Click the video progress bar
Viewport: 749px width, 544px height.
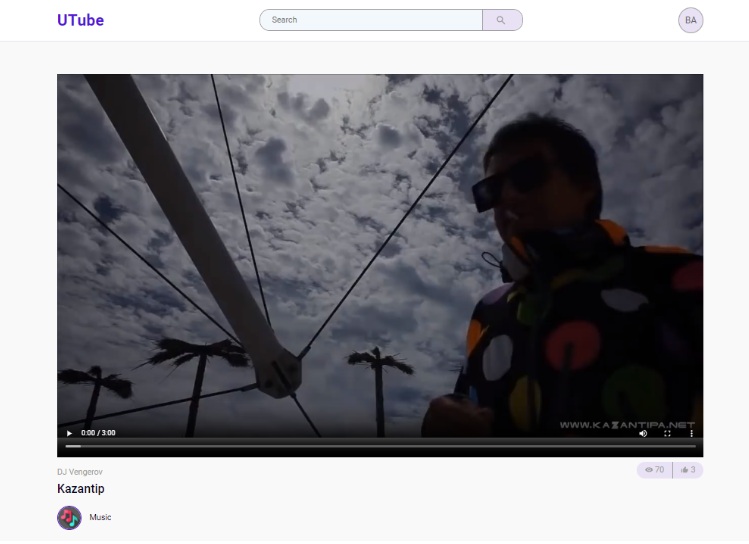click(380, 446)
